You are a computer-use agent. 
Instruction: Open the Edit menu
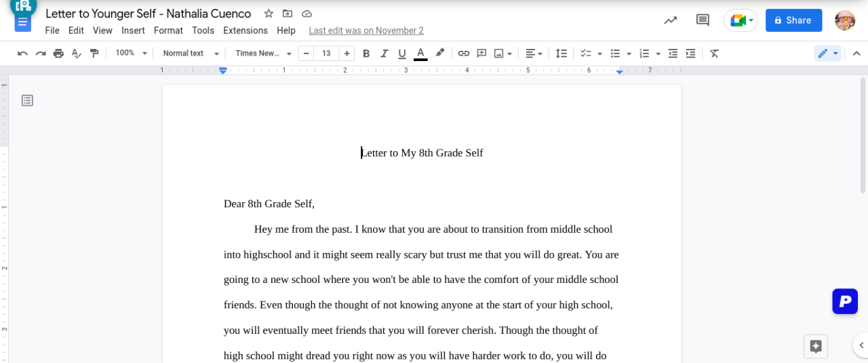[x=76, y=31]
